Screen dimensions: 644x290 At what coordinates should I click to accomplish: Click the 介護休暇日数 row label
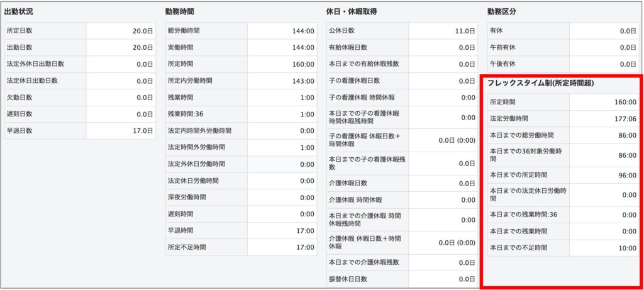348,183
